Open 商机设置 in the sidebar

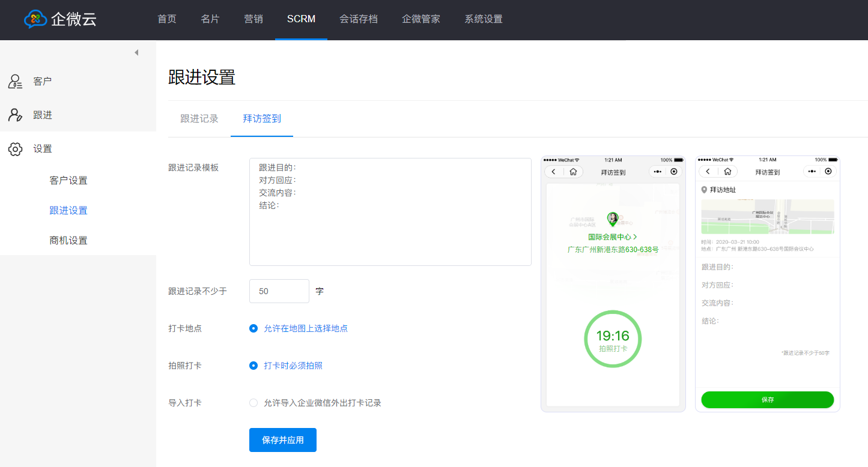68,241
